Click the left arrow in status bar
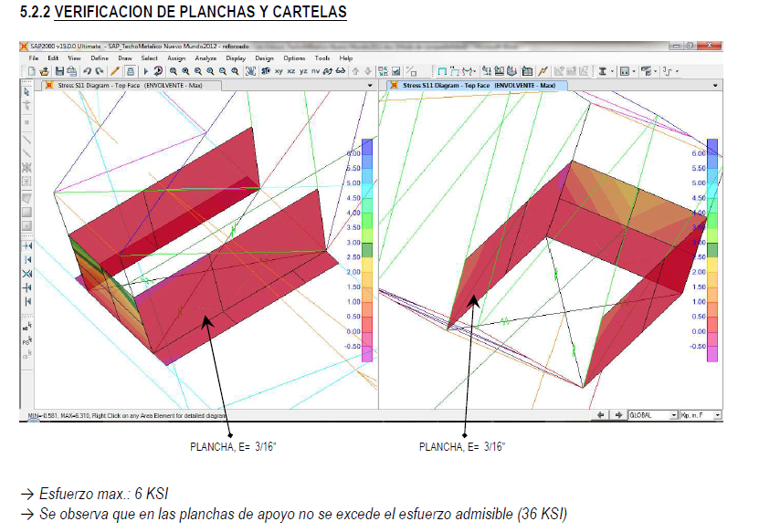The width and height of the screenshot is (759, 532). click(x=601, y=414)
